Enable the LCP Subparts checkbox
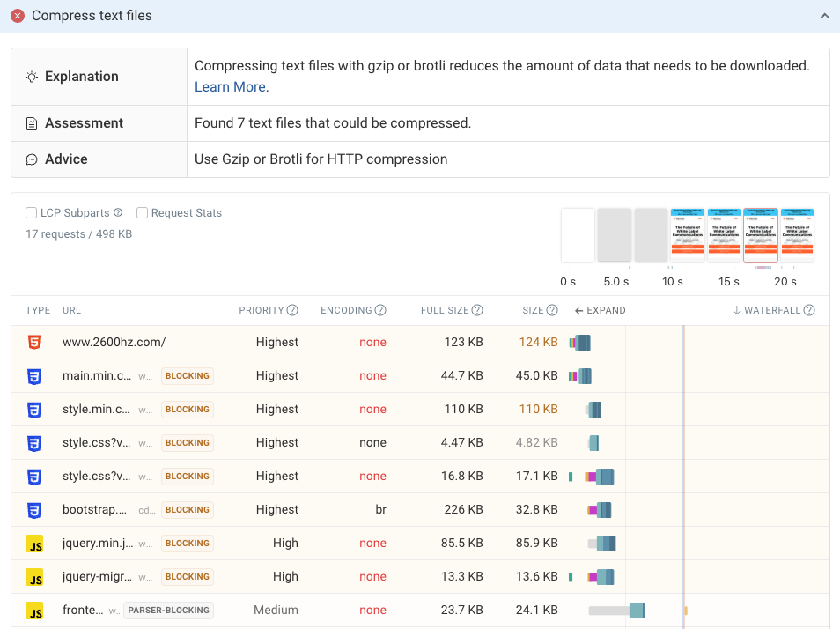Image resolution: width=840 pixels, height=629 pixels. point(32,213)
